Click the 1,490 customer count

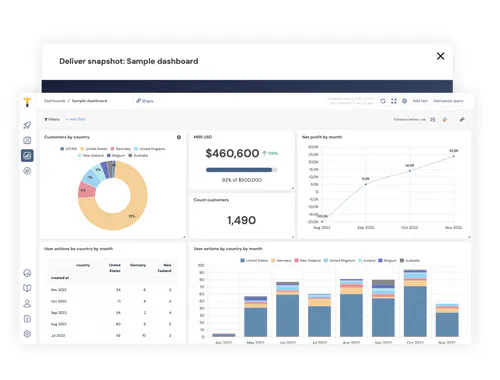(x=242, y=220)
